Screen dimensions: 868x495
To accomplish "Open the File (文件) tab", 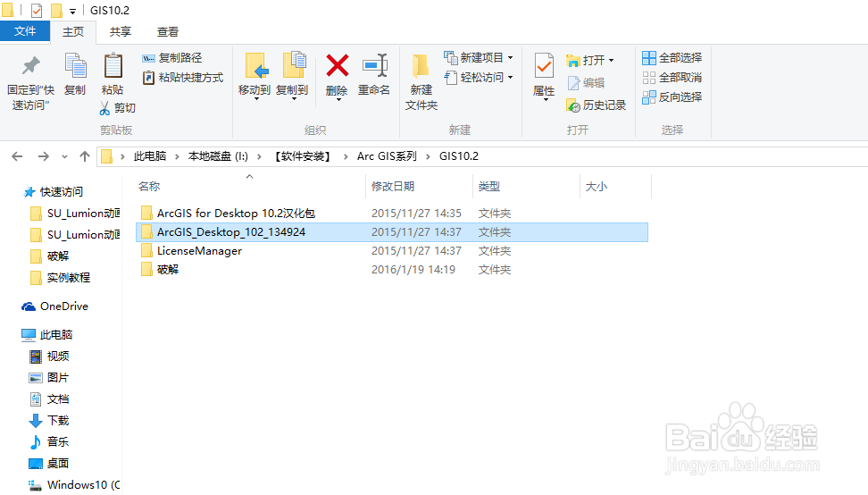I will click(x=25, y=31).
